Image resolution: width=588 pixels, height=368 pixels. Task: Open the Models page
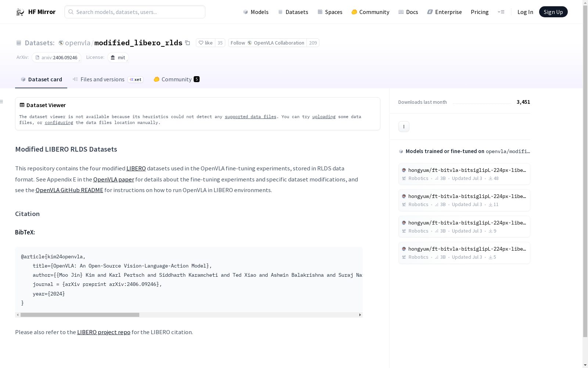coord(256,12)
